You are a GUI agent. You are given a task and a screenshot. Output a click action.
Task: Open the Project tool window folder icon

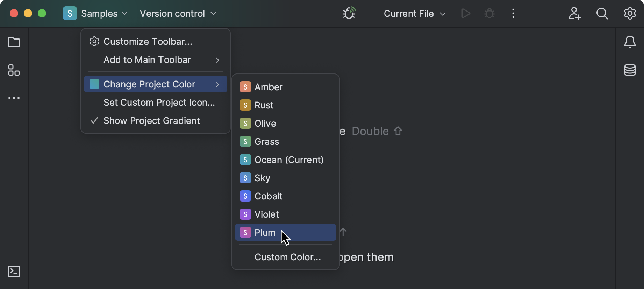[14, 42]
